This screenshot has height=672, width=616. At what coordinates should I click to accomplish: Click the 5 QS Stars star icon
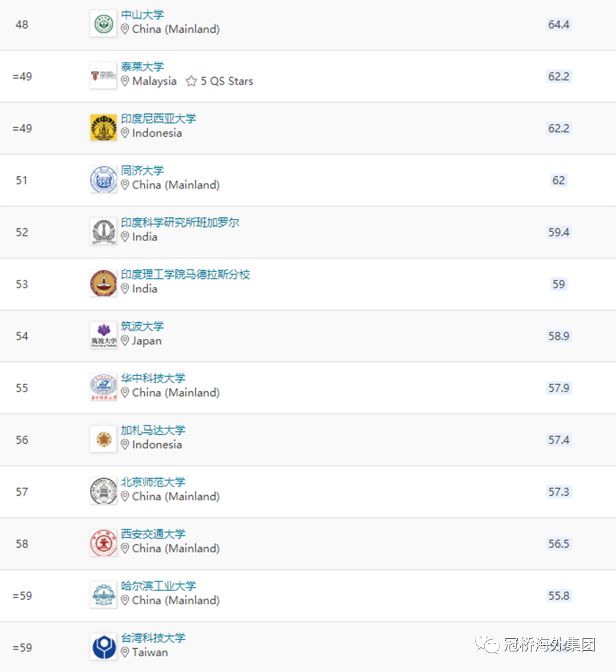click(191, 81)
